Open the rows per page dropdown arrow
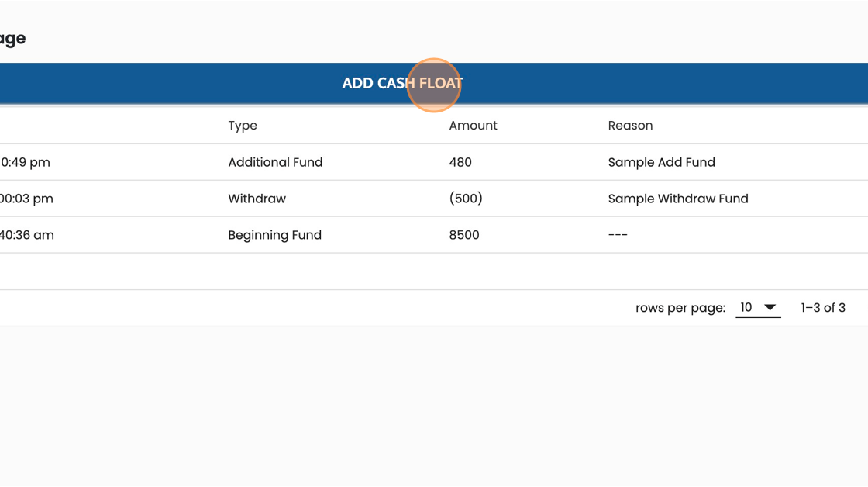Screen dimensions: 868x487 [x=770, y=308]
